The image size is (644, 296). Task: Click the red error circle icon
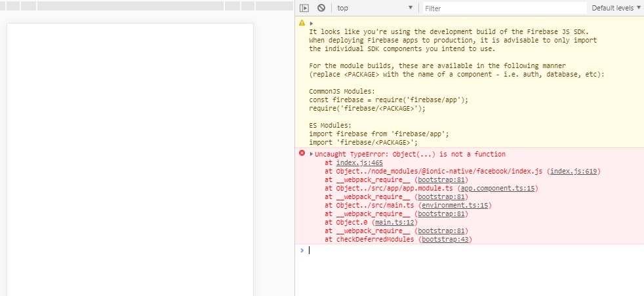[302, 153]
